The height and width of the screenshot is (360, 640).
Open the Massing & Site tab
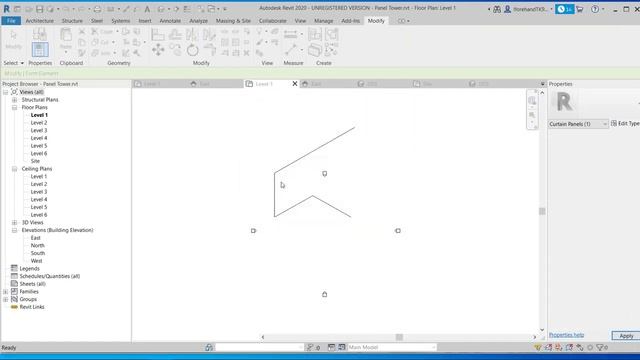click(x=233, y=20)
